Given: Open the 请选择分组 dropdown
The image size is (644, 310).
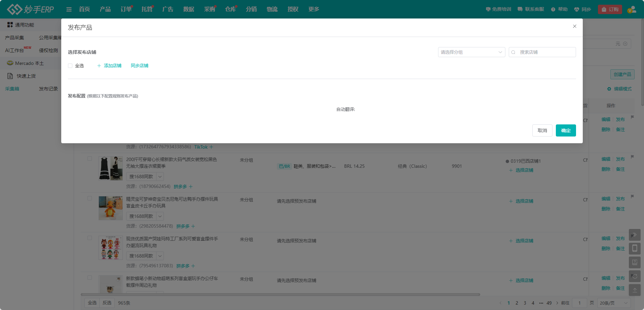Looking at the screenshot, I should [471, 52].
